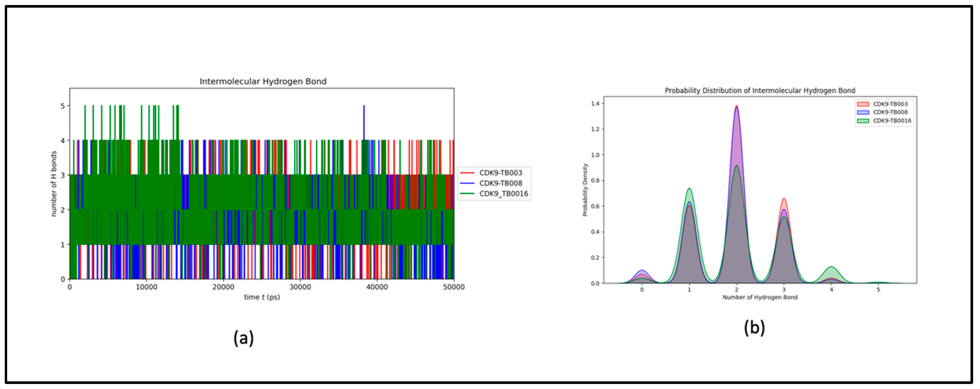Click the number of H bonds y-axis label
Viewport: 980px width, 389px height.
[x=54, y=184]
